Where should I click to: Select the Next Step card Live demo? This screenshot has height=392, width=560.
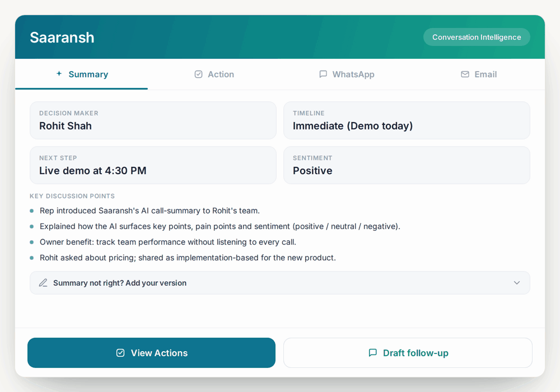[x=153, y=165]
